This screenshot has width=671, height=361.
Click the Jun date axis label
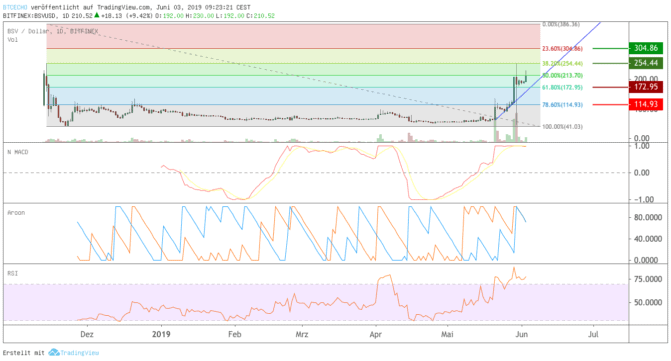(x=521, y=334)
